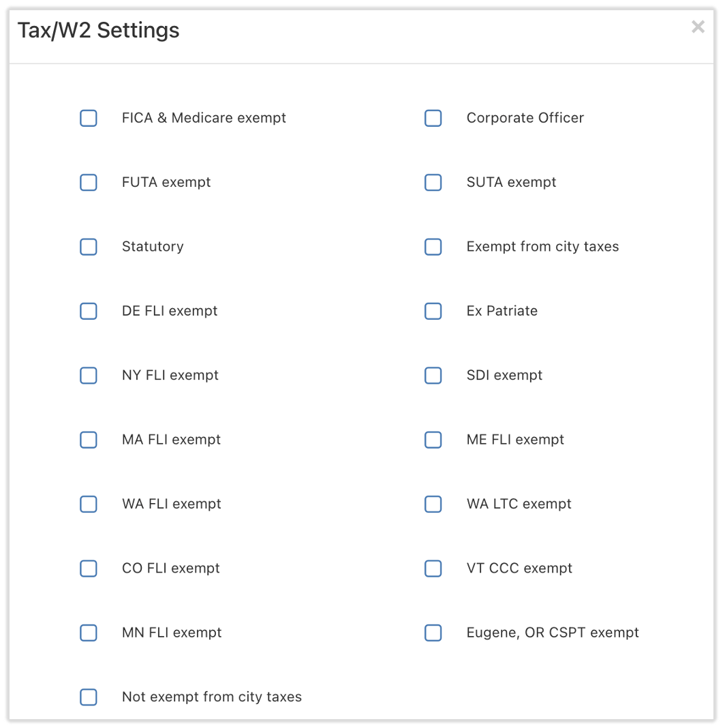Enable WA LTC exempt checkbox

(433, 504)
